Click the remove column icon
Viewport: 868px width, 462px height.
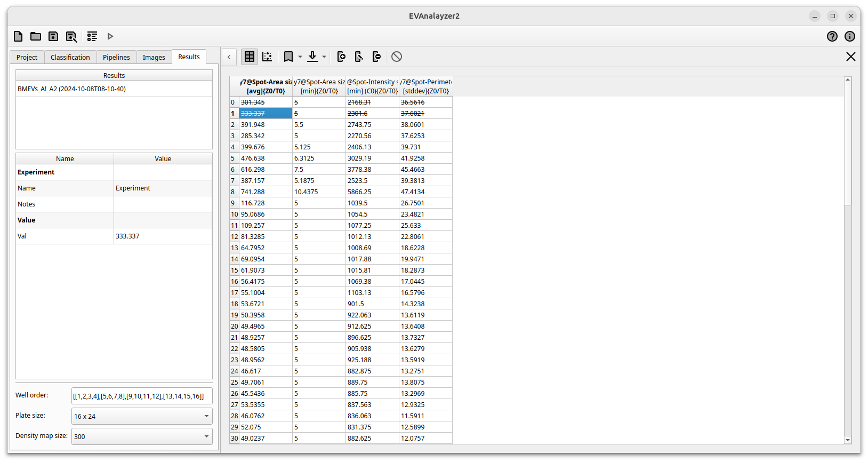coord(376,57)
